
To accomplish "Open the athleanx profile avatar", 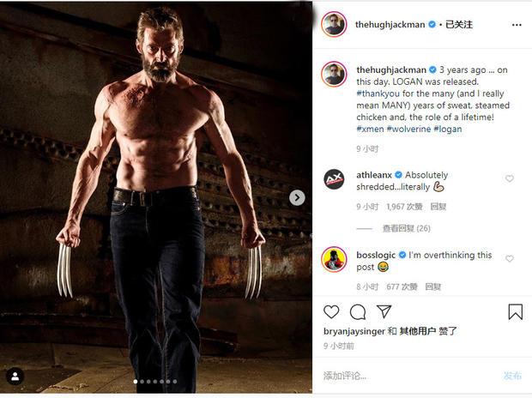I will click(x=334, y=179).
